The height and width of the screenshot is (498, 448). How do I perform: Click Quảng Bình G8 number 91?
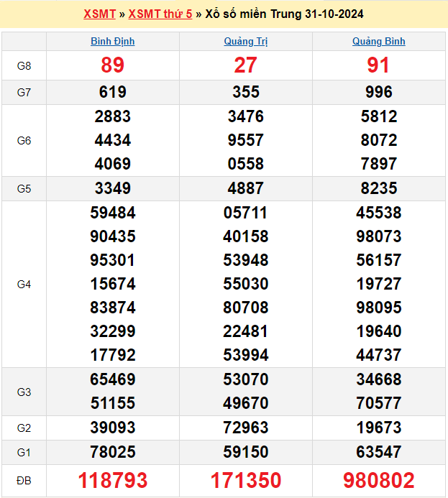click(378, 65)
